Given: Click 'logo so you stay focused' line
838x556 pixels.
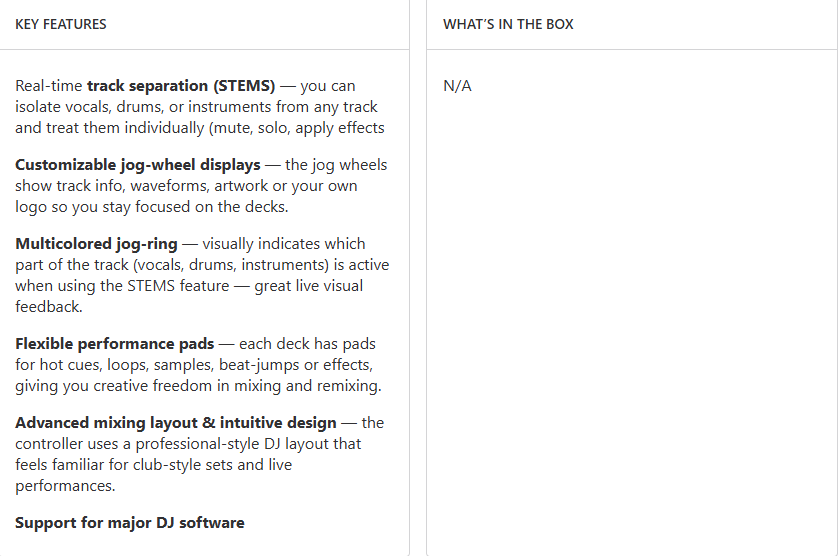Looking at the screenshot, I should tap(150, 207).
